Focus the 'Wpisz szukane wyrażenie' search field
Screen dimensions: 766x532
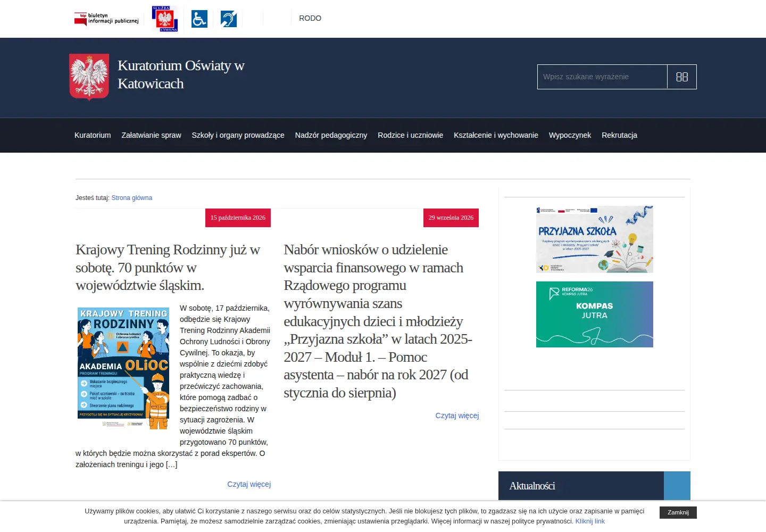[x=602, y=77]
